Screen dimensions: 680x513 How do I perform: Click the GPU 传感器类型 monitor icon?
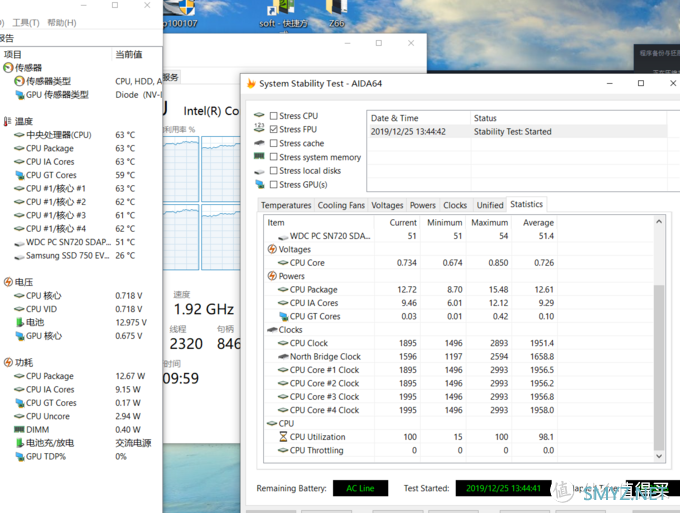[20, 95]
